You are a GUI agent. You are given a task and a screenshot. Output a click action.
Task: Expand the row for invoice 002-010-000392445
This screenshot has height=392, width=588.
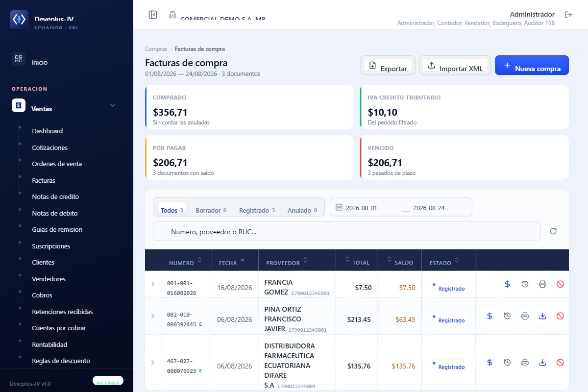(152, 316)
